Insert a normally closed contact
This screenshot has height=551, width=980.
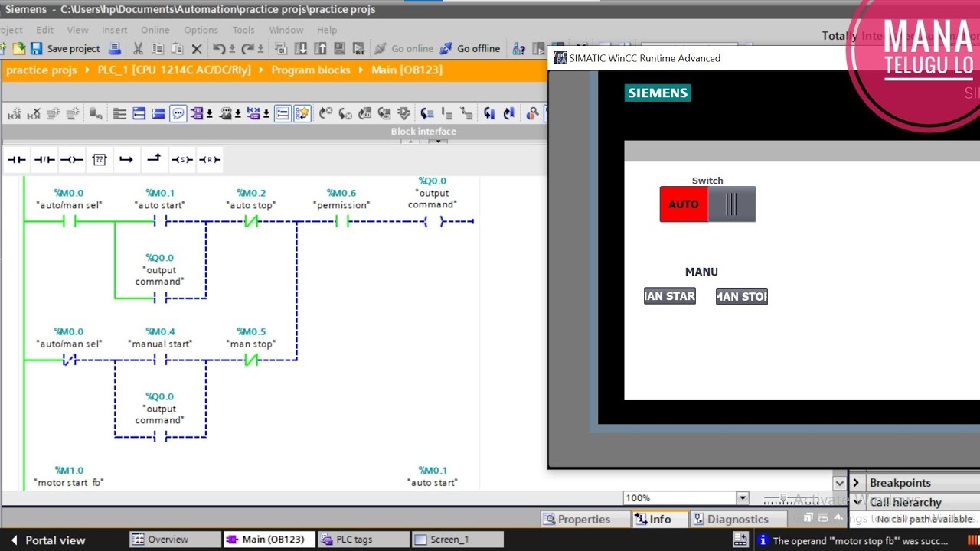tap(44, 159)
